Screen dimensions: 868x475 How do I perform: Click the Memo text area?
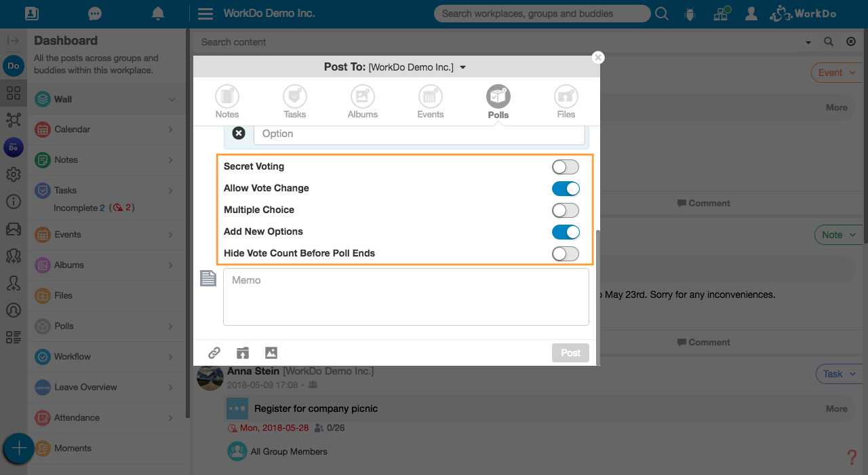[406, 297]
